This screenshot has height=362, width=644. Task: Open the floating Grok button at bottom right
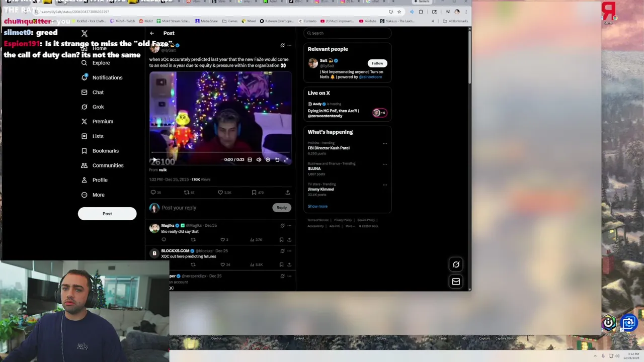pos(456,264)
